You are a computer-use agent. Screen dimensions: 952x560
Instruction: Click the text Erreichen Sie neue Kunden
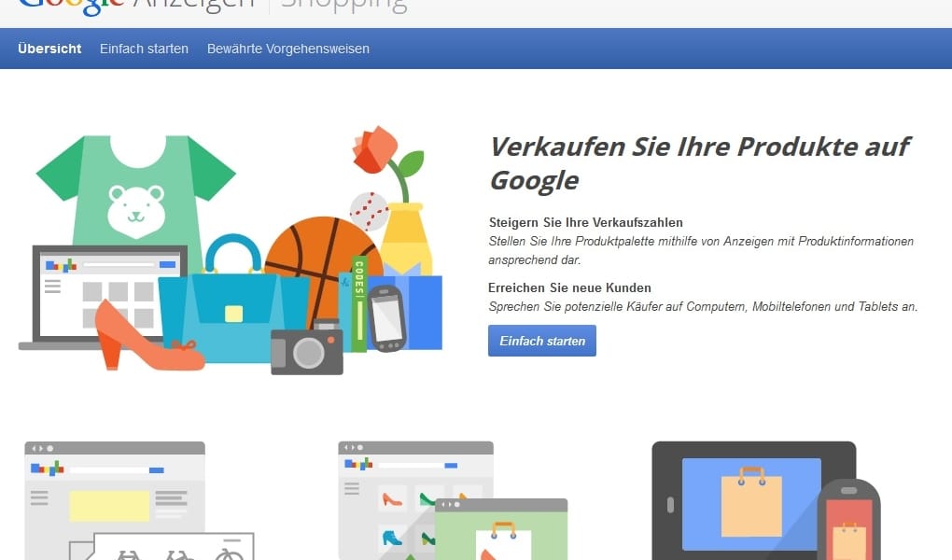[x=569, y=287]
